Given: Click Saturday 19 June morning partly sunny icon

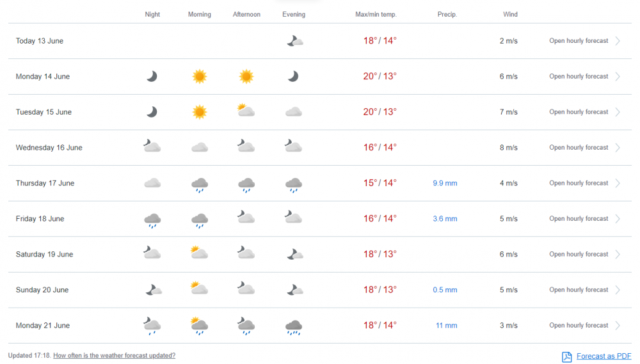Looking at the screenshot, I should tap(200, 253).
